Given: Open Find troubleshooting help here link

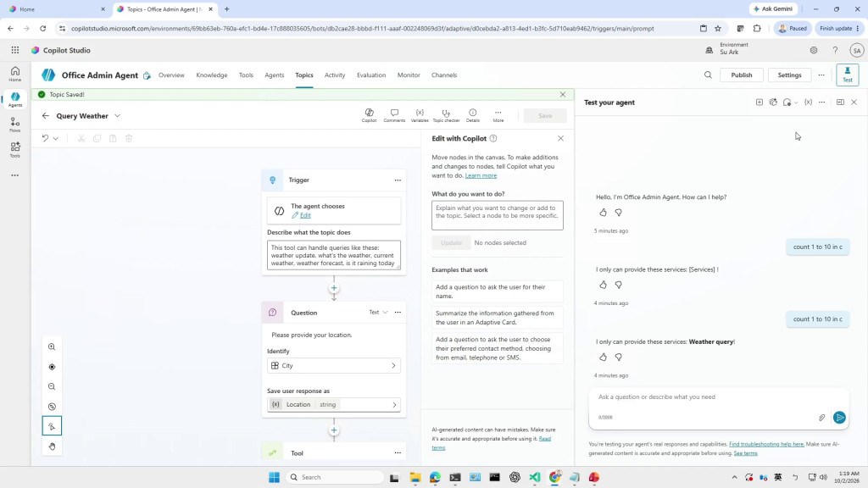Looking at the screenshot, I should tap(766, 444).
